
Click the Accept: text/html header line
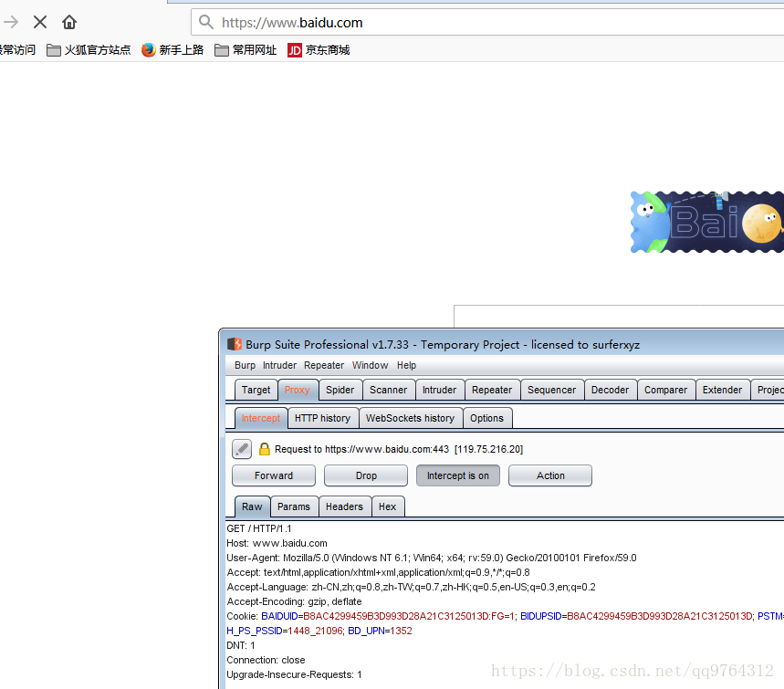point(379,572)
